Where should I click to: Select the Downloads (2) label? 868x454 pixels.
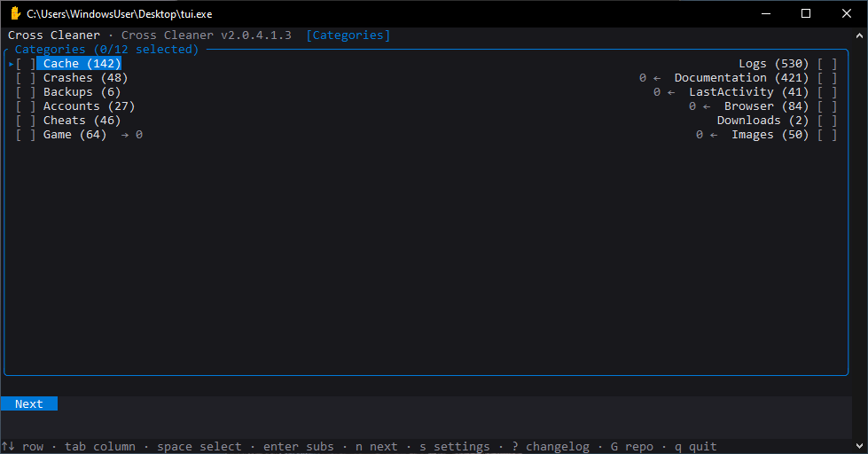click(763, 121)
